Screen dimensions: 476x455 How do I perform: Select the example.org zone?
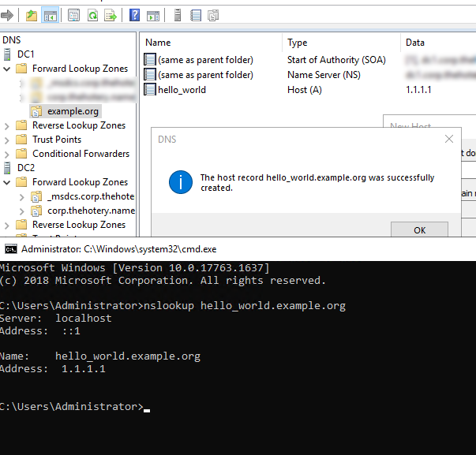tap(66, 111)
